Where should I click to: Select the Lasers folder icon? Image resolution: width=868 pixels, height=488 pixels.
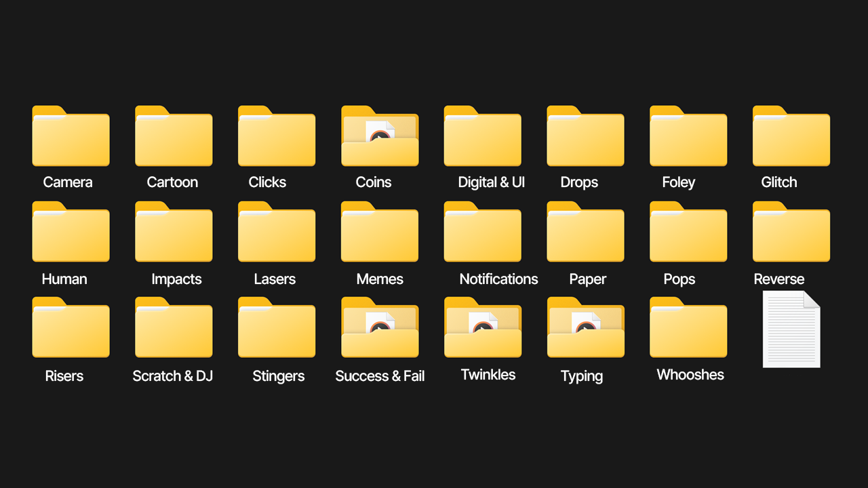pos(277,232)
